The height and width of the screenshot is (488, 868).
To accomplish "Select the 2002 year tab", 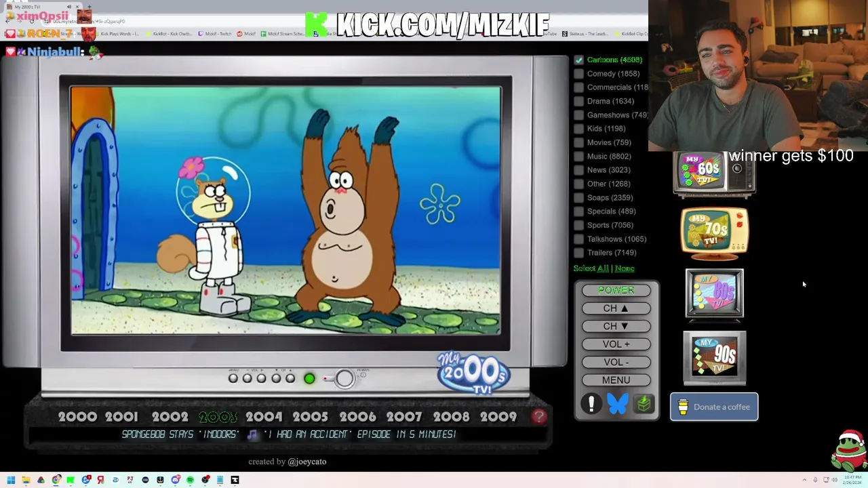I will [x=170, y=417].
